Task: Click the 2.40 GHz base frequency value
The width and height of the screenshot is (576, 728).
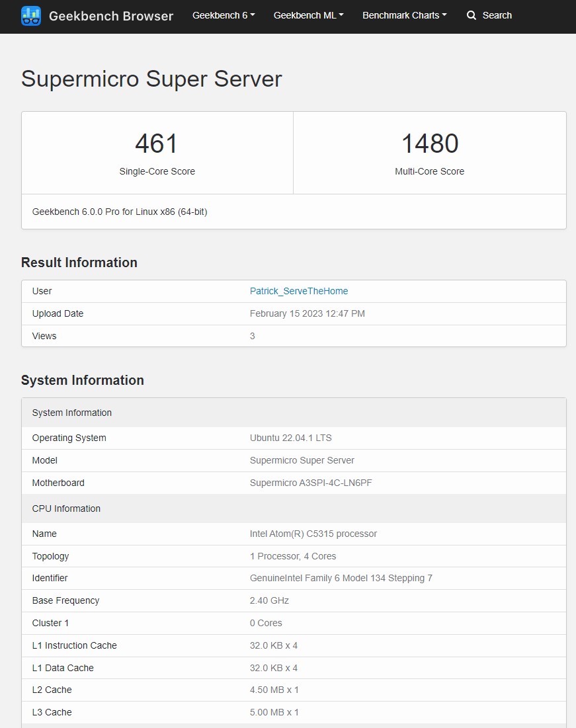Action: [x=269, y=600]
